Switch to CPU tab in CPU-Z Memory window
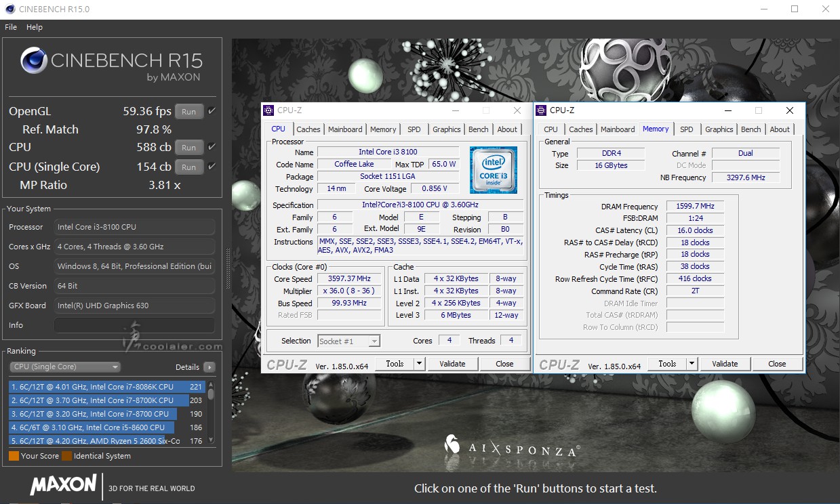 point(551,129)
